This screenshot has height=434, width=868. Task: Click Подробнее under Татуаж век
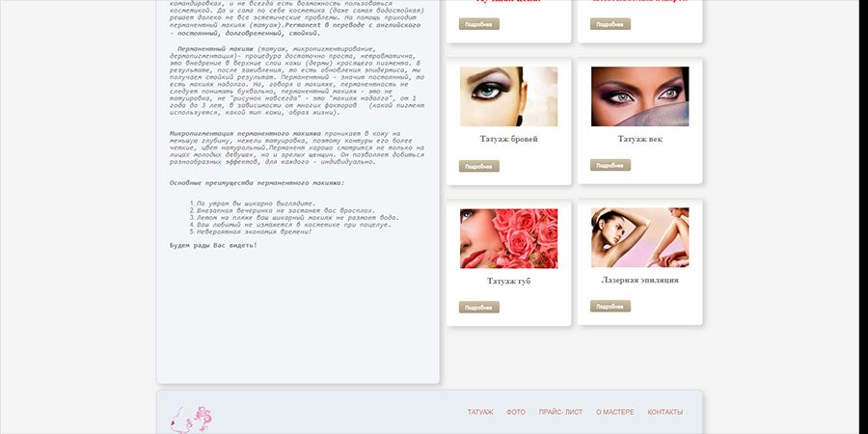[610, 165]
